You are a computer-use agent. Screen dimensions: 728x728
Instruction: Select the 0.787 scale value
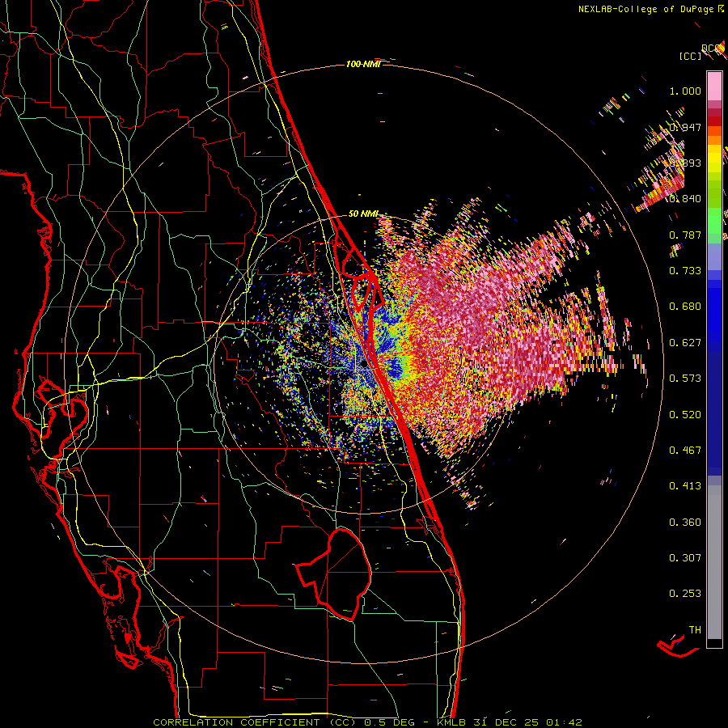coord(685,235)
